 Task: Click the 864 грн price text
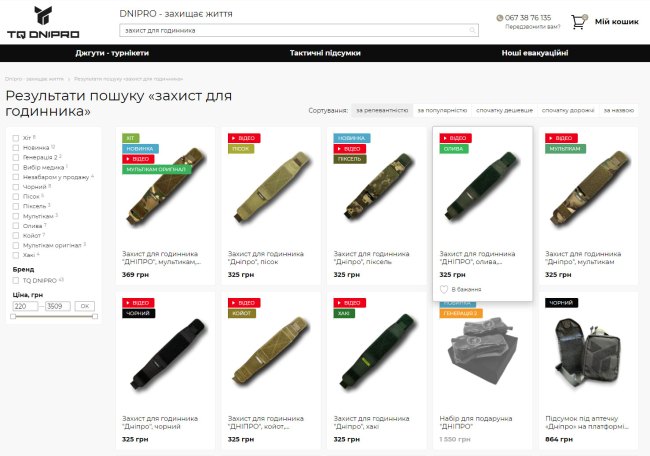tap(559, 439)
